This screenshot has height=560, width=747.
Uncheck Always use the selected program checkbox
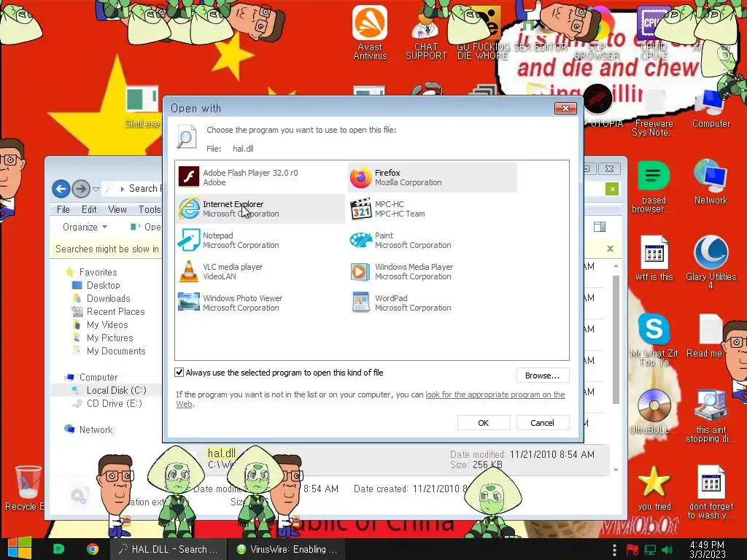[179, 373]
